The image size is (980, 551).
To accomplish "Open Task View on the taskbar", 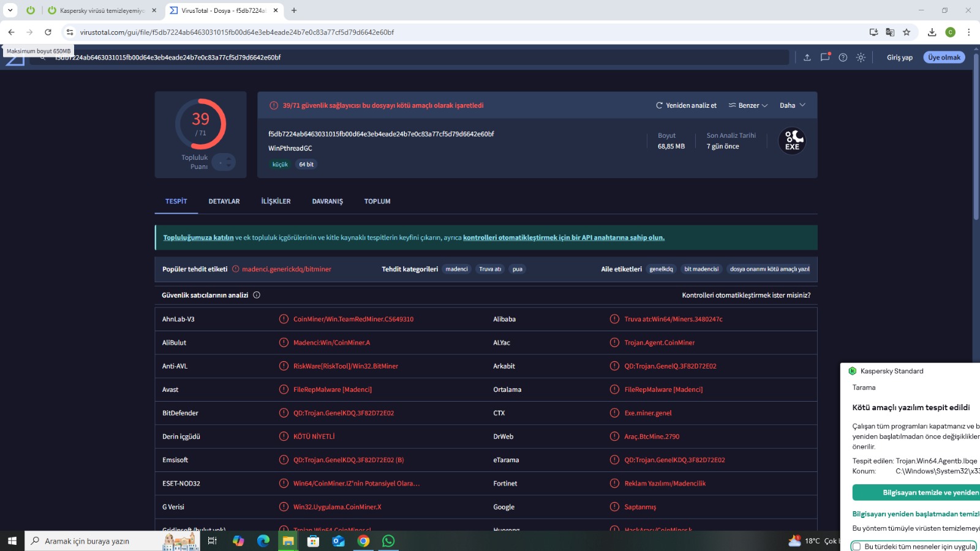I will (213, 541).
